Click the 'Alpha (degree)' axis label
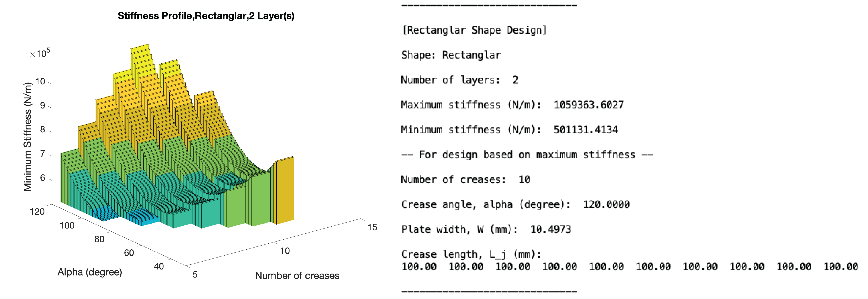Image resolution: width=868 pixels, height=299 pixels. (x=90, y=272)
